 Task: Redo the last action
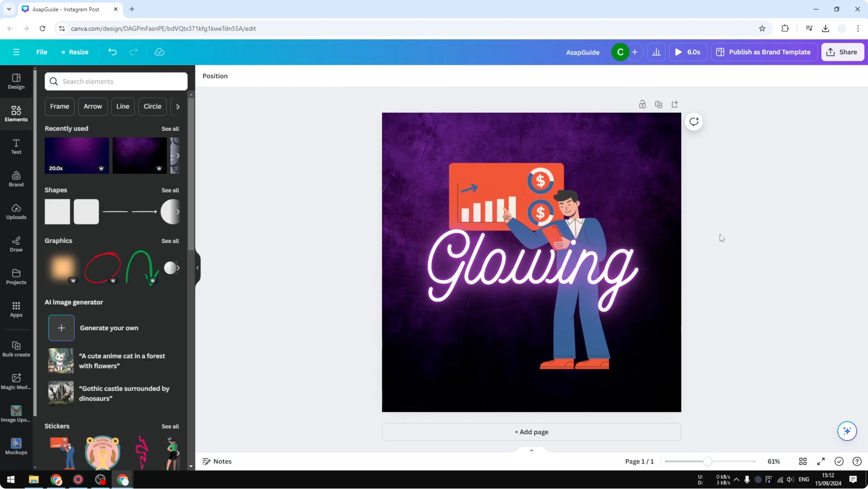pyautogui.click(x=133, y=52)
